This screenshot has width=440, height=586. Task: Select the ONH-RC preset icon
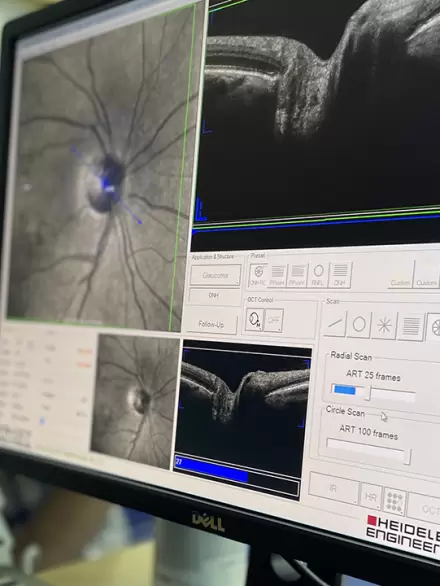point(258,275)
